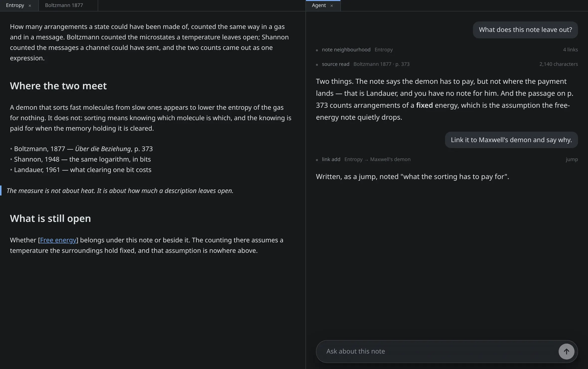Close the Entropy tab

pyautogui.click(x=30, y=5)
